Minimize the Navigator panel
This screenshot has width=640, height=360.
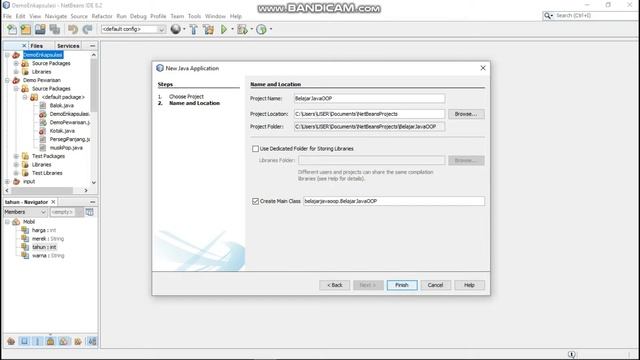coord(93,202)
